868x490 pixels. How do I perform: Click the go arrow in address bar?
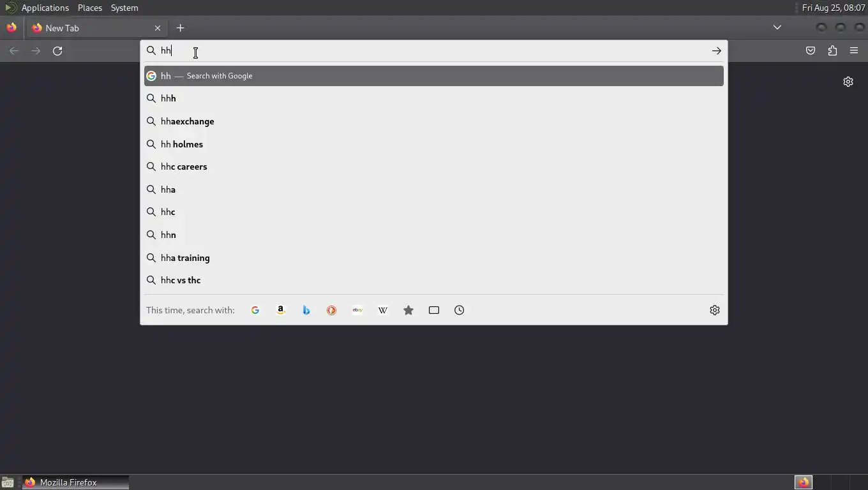point(717,51)
